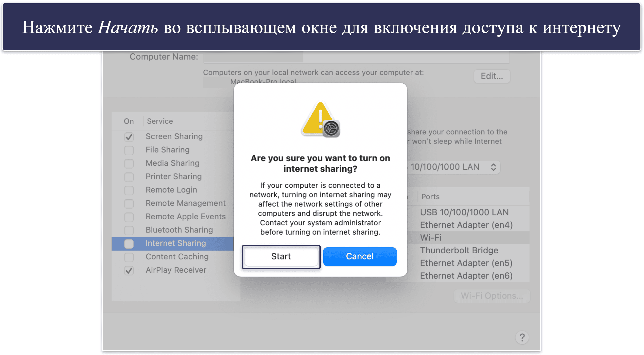
Task: Click the warning icon in the dialog
Action: [x=320, y=119]
